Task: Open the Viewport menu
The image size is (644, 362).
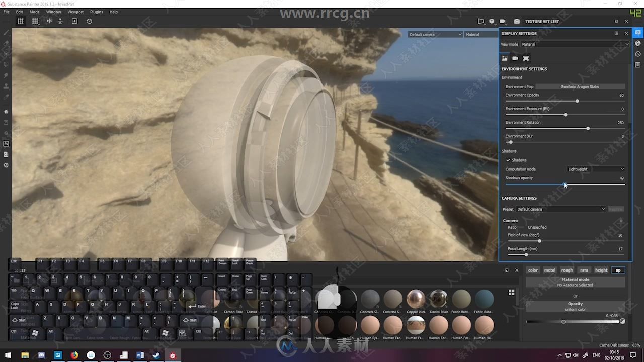Action: click(x=75, y=12)
